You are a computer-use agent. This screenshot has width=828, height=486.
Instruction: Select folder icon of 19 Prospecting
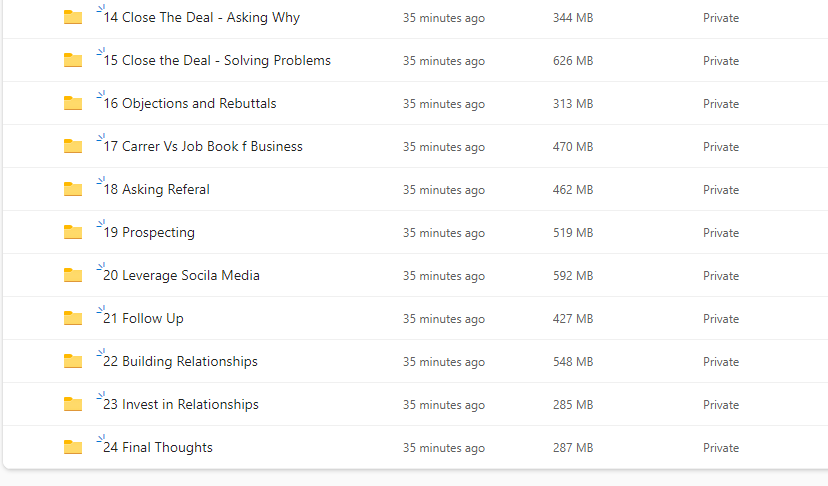[x=73, y=232]
